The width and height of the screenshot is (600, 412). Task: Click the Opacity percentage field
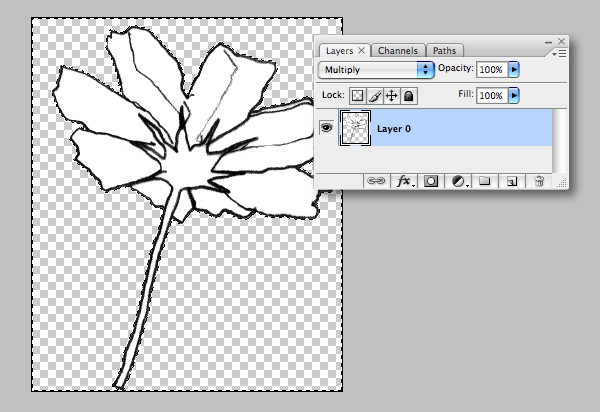pos(490,70)
